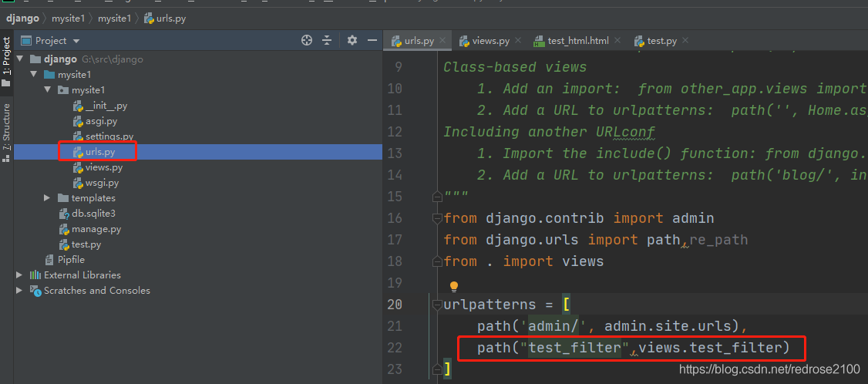The width and height of the screenshot is (868, 384).
Task: Click 'Including another URLconf' comment line
Action: click(549, 132)
